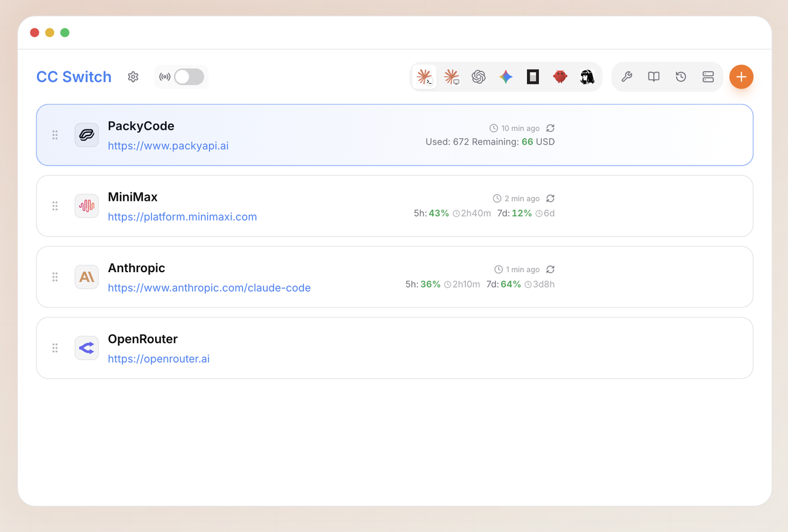Toggle the proxy broadcast switch
Viewport: 788px width, 532px height.
[188, 77]
